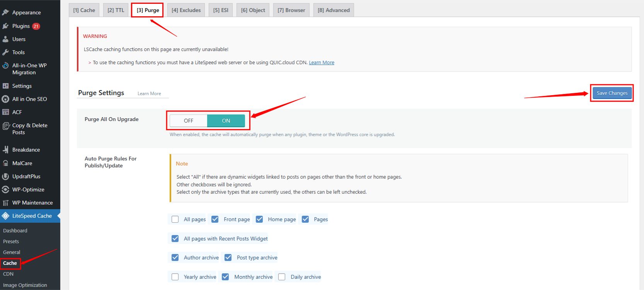
Task: Check the Daily archive checkbox
Action: [x=282, y=277]
